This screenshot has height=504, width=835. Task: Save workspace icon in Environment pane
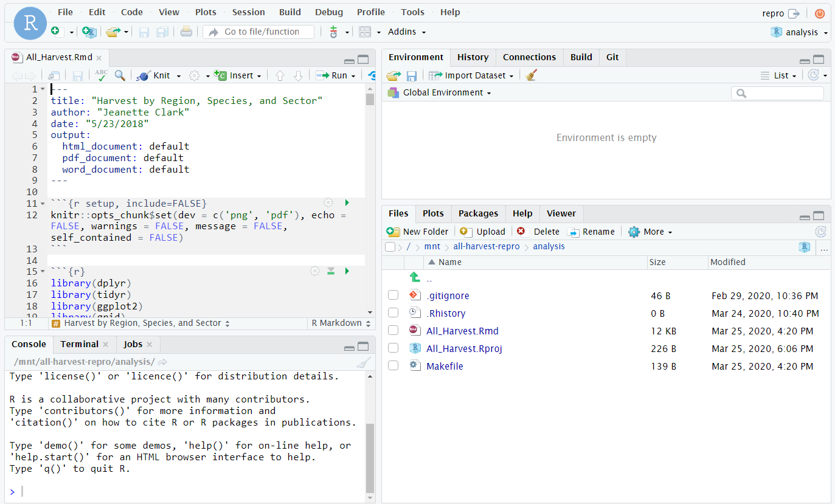tap(412, 75)
